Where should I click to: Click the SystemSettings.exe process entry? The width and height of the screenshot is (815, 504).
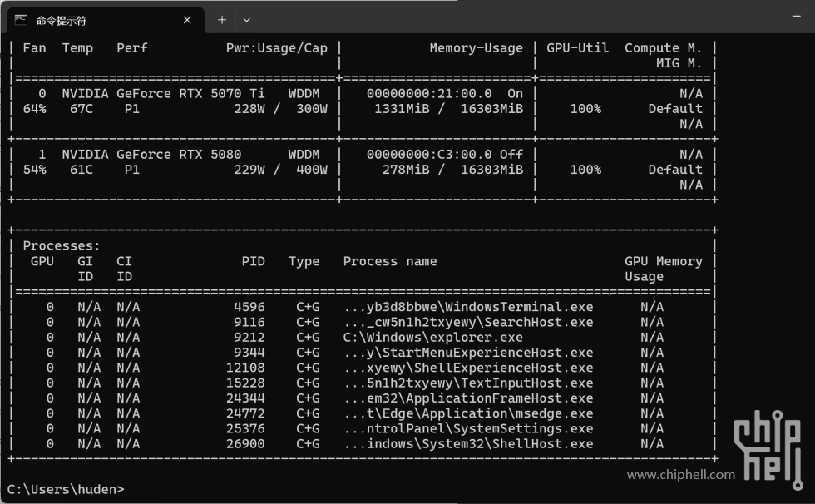468,429
